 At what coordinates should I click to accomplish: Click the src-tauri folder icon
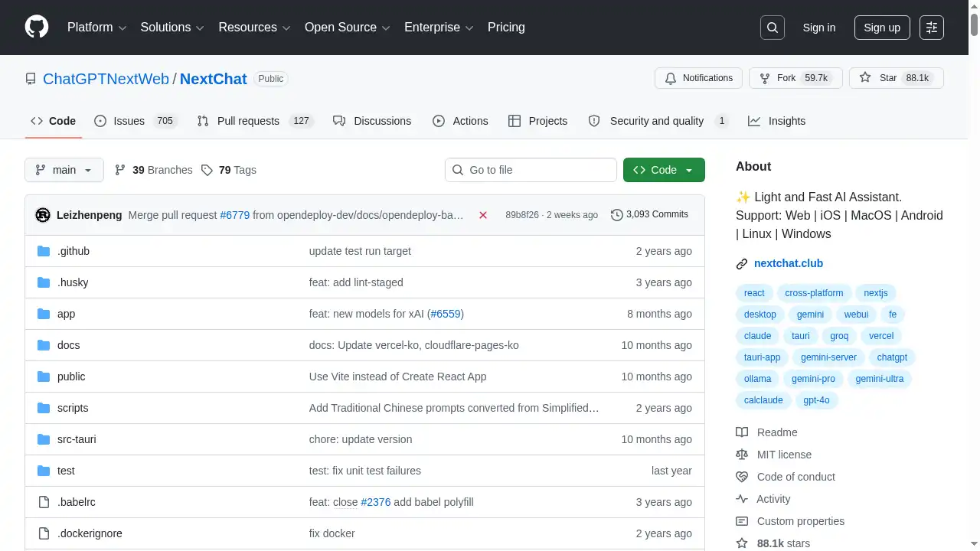[44, 439]
